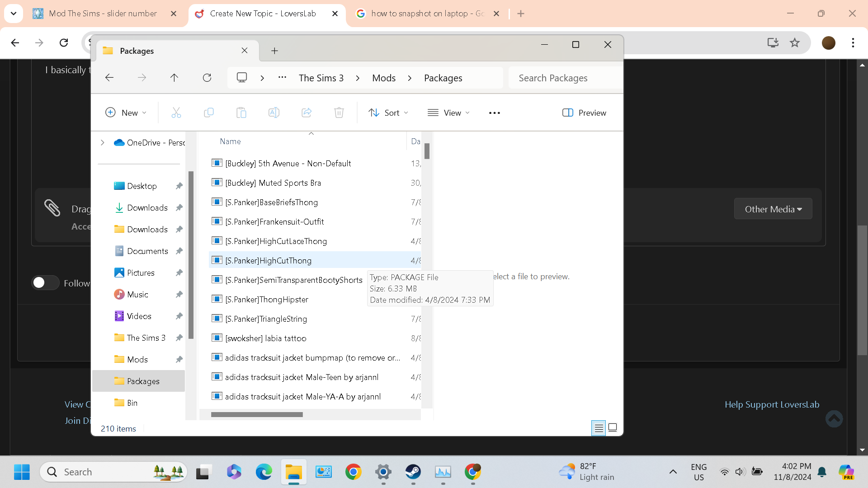Show hidden breadcrumb path with ellipsis
The image size is (868, 488).
(283, 77)
